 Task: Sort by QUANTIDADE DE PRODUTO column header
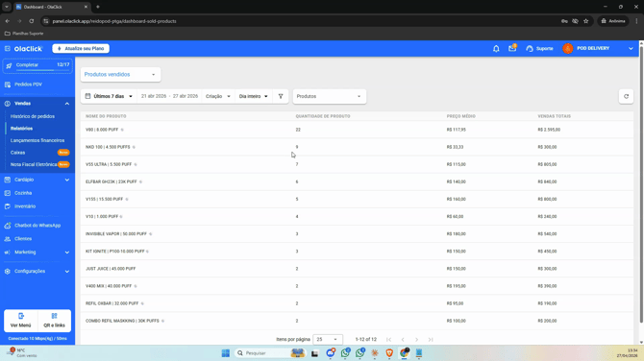tap(323, 116)
